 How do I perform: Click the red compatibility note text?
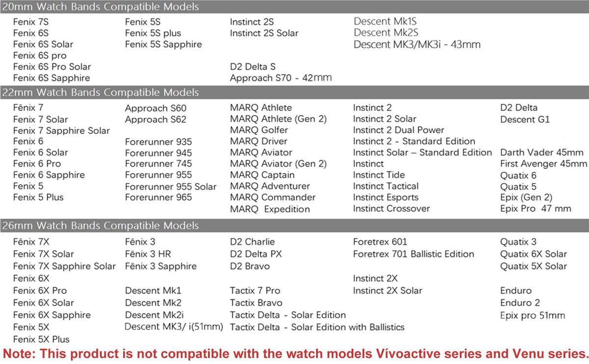click(294, 354)
